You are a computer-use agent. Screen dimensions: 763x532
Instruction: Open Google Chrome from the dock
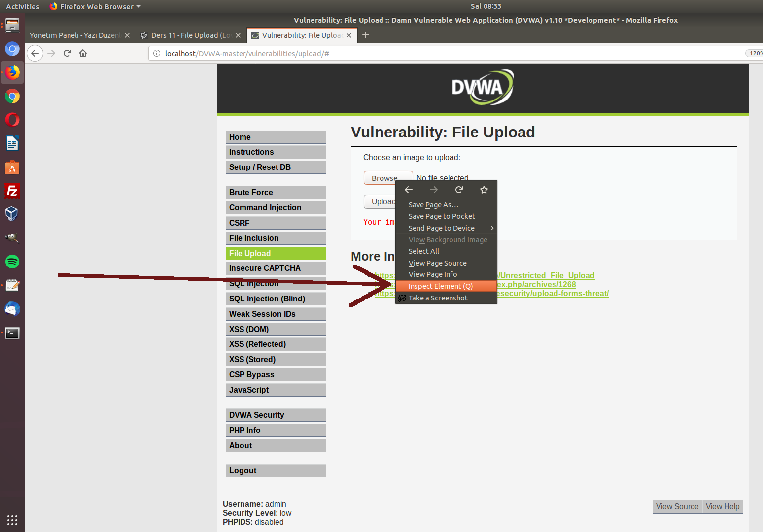[12, 96]
